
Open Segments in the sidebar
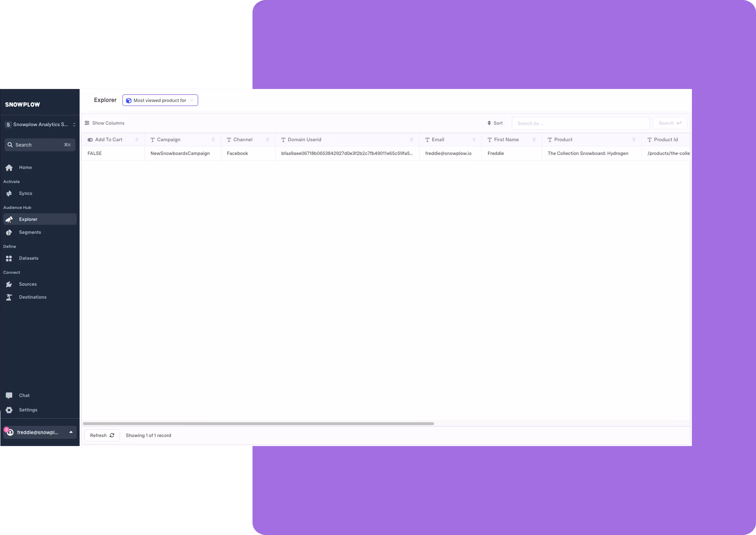[40, 232]
